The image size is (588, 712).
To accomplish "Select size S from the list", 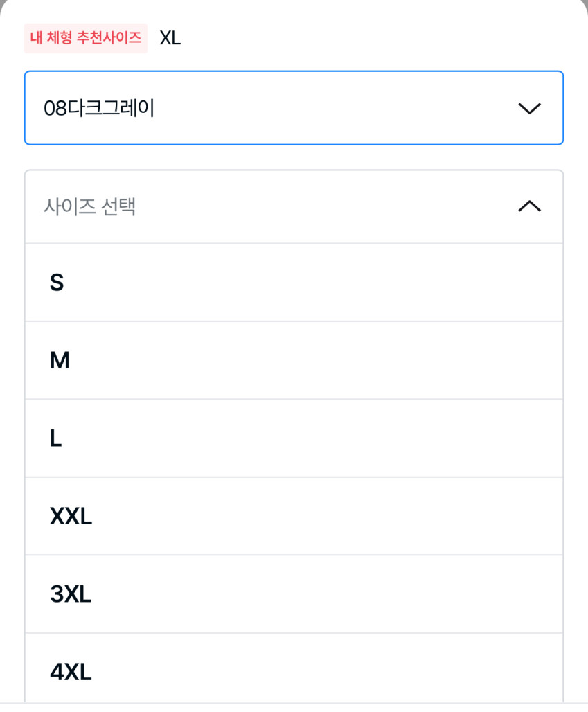I will (294, 283).
